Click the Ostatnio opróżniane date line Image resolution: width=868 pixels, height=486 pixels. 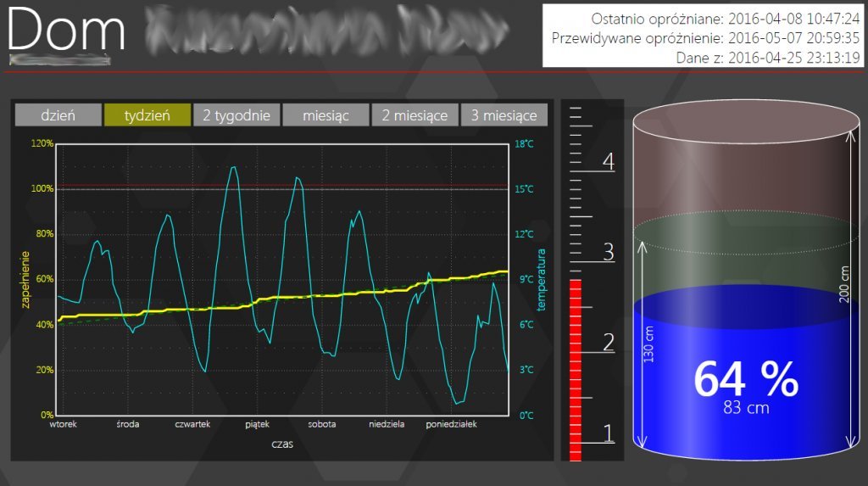[726, 19]
